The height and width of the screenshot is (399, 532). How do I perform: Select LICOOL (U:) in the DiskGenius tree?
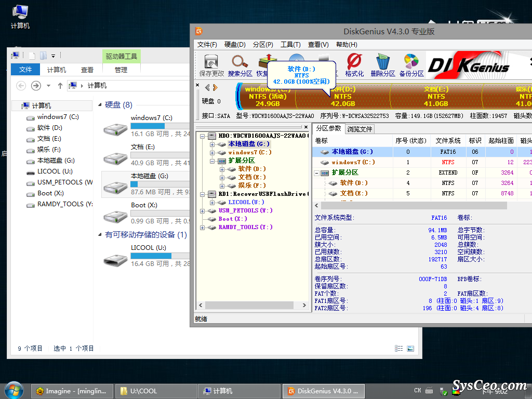pyautogui.click(x=246, y=202)
